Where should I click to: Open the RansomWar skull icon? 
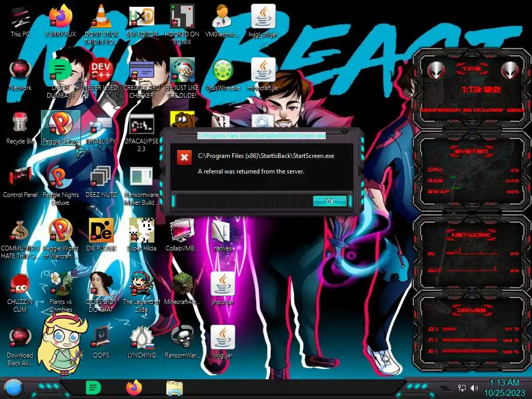click(x=182, y=343)
